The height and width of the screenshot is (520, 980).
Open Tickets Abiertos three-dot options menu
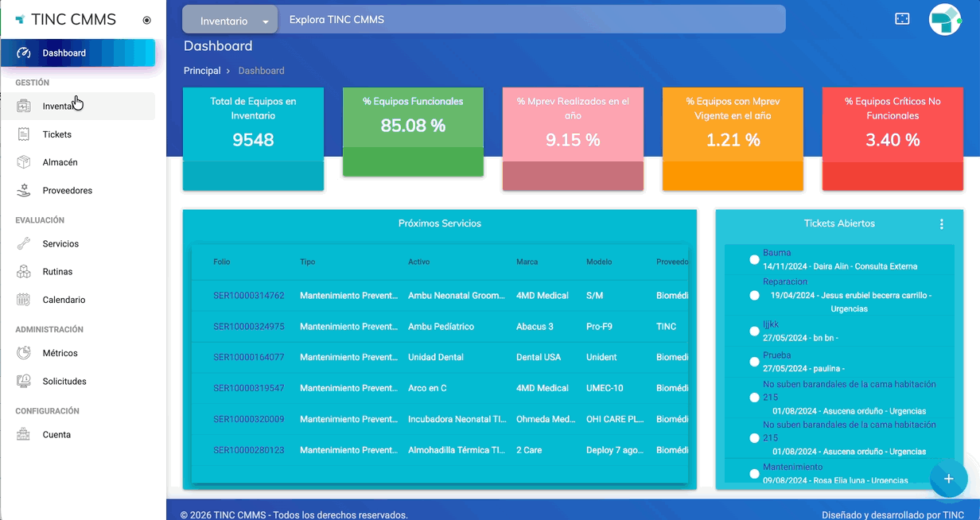[x=942, y=224]
